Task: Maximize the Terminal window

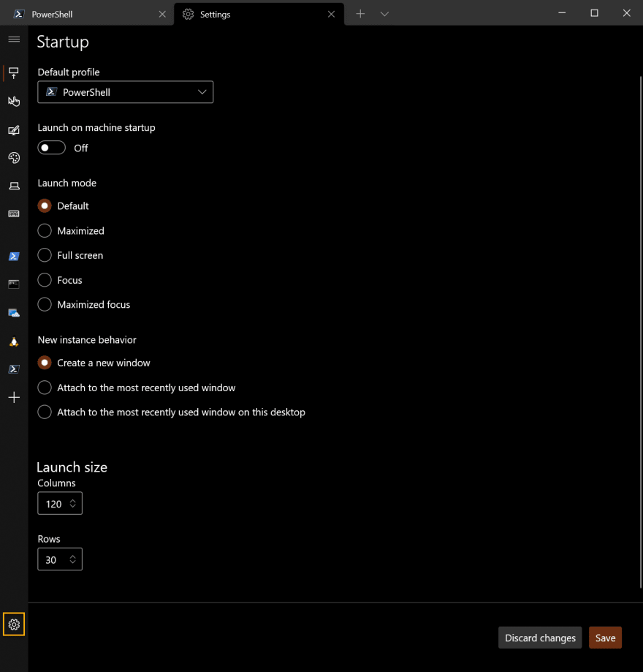Action: point(594,13)
